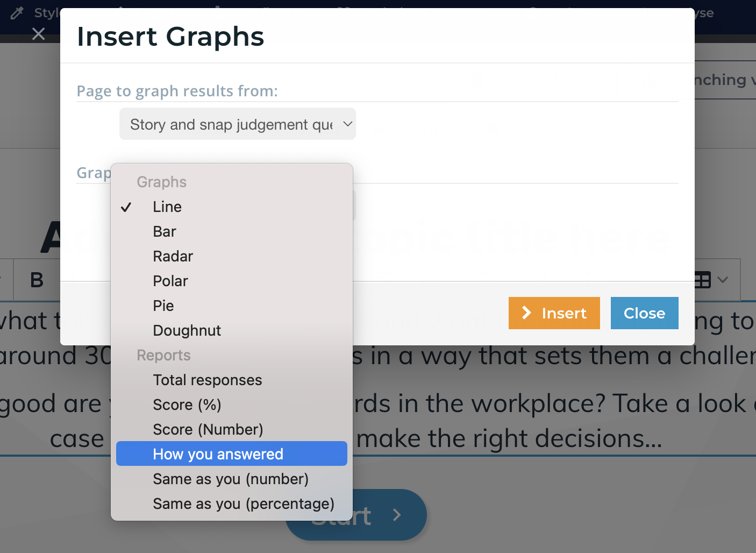Toggle Bold formatting button
The image size is (756, 553).
37,280
